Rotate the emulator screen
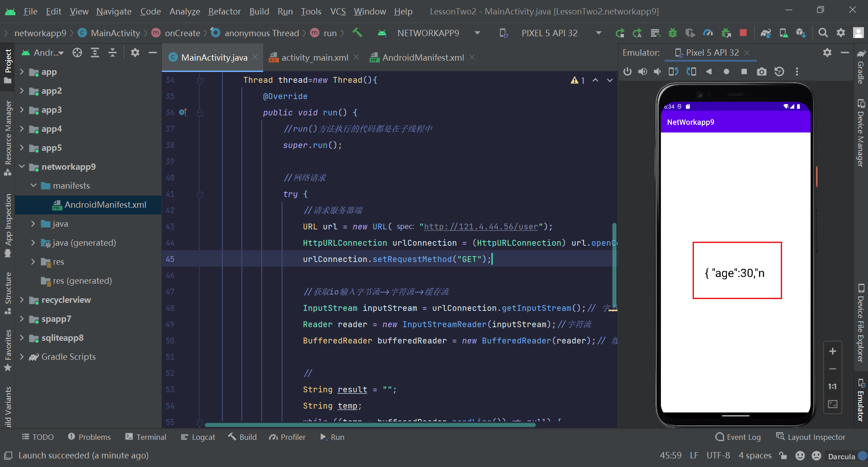The width and height of the screenshot is (868, 467). point(673,71)
